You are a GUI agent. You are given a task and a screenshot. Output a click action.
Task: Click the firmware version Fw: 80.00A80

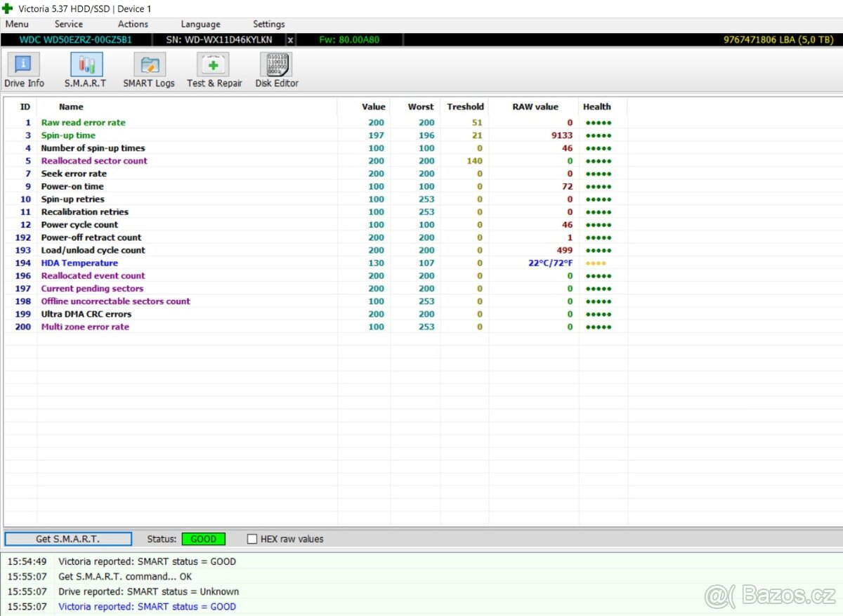[349, 40]
